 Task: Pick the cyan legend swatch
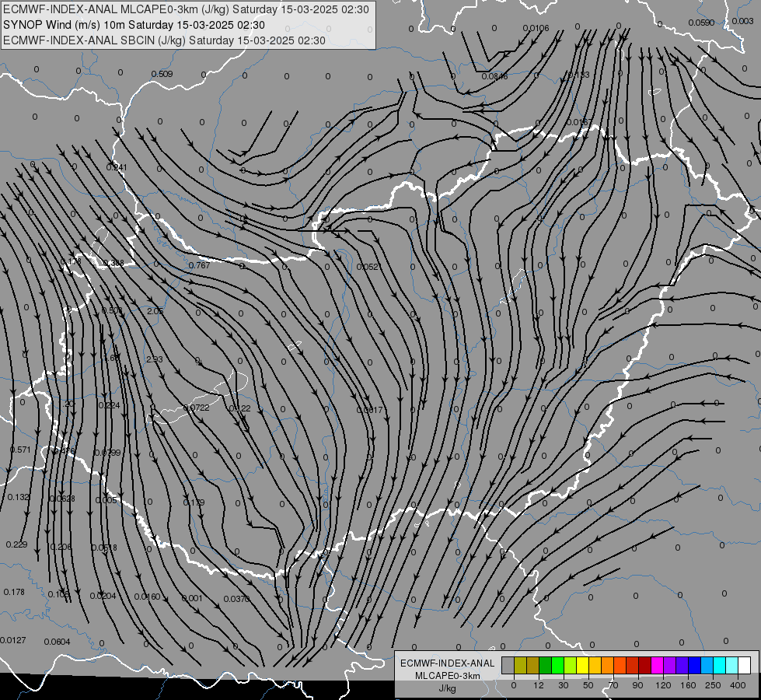719,665
